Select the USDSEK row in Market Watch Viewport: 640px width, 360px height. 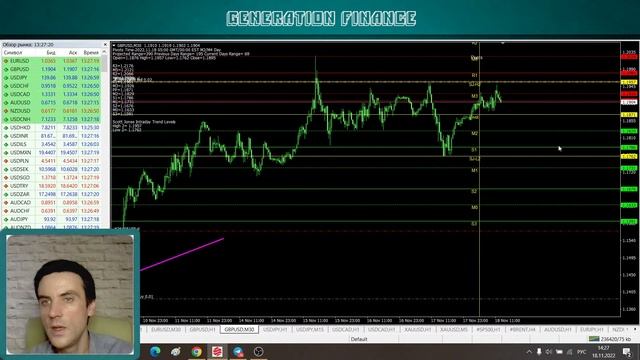[51, 169]
